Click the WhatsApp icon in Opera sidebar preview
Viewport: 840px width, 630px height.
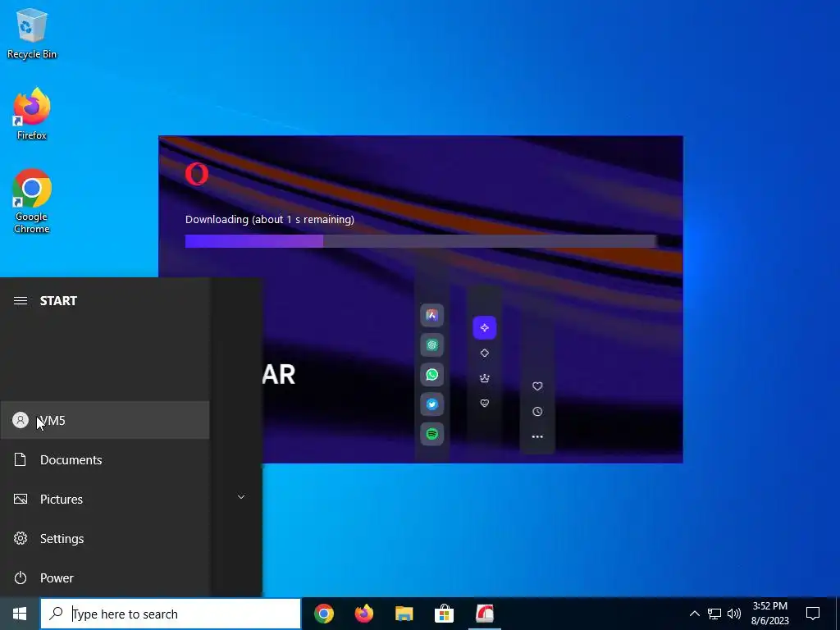[x=431, y=374]
